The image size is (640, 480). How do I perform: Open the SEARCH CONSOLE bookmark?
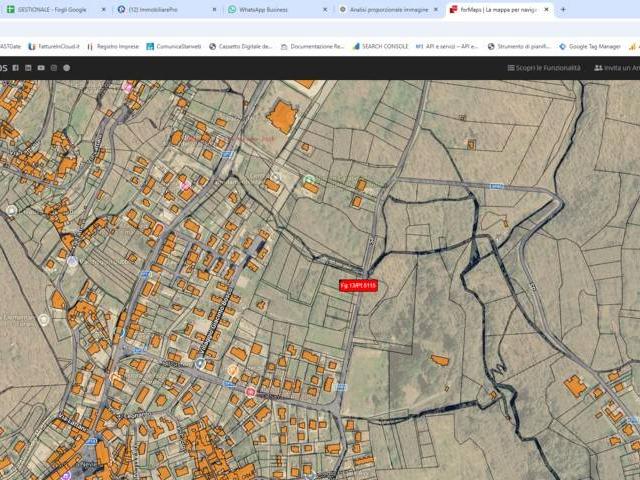pyautogui.click(x=380, y=47)
